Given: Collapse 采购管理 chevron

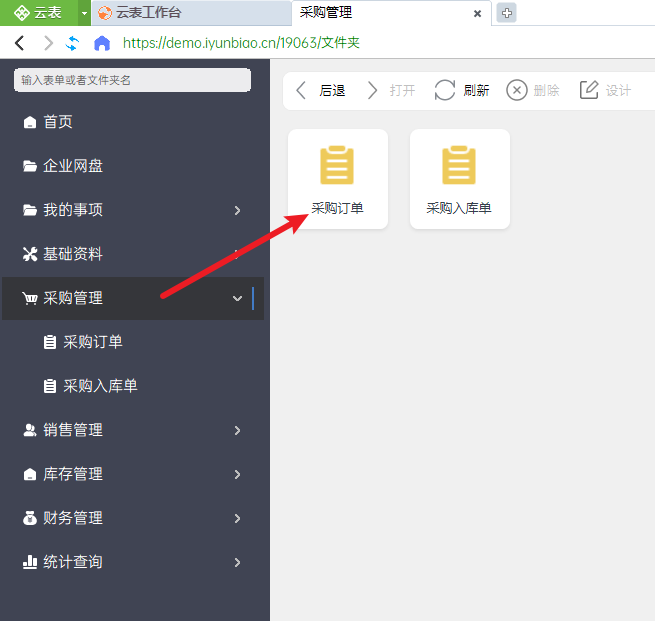Looking at the screenshot, I should (237, 298).
